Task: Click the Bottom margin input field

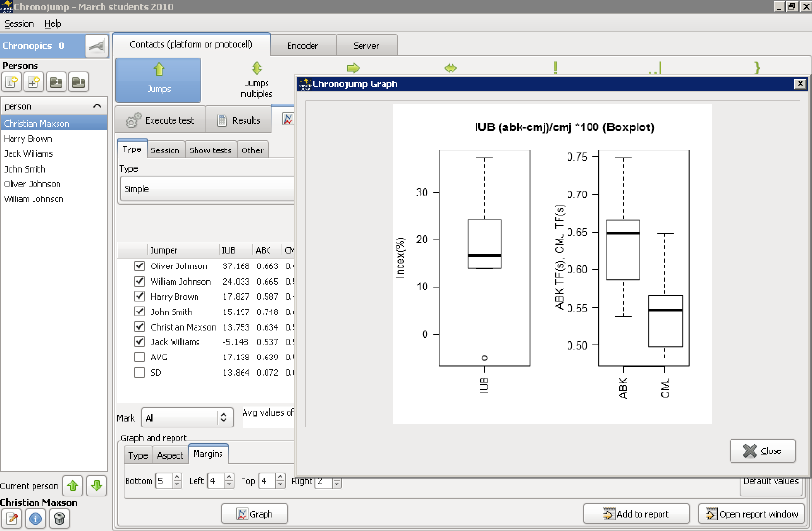Action: (x=164, y=481)
